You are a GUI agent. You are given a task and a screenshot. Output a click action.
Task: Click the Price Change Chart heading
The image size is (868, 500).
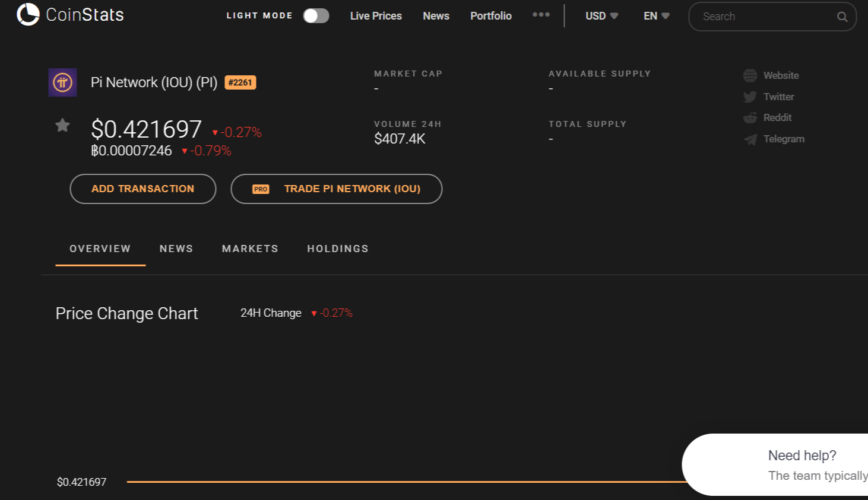point(126,313)
